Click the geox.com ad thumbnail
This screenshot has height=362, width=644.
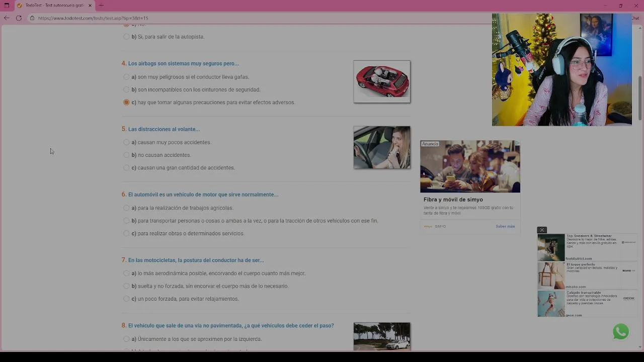coord(551,304)
